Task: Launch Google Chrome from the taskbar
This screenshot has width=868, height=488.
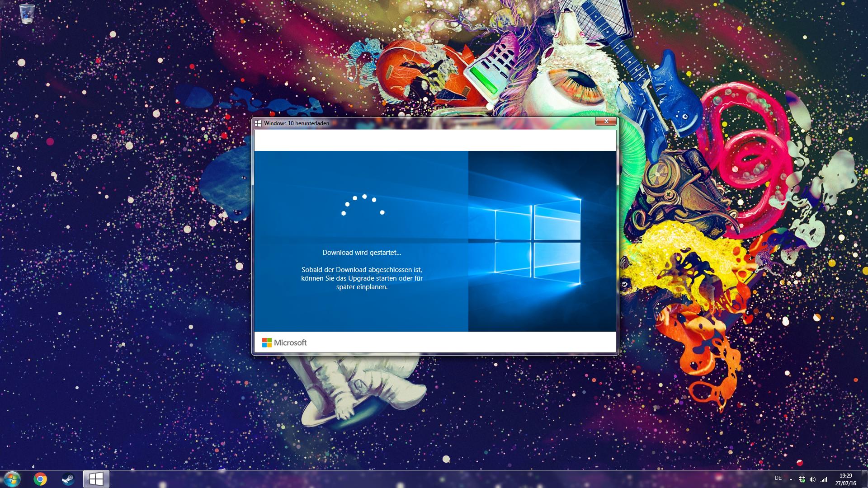Action: pos(40,479)
